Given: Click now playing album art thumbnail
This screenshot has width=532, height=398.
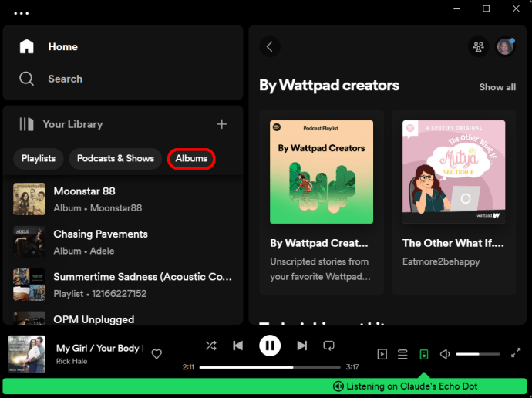Looking at the screenshot, I should (26, 354).
